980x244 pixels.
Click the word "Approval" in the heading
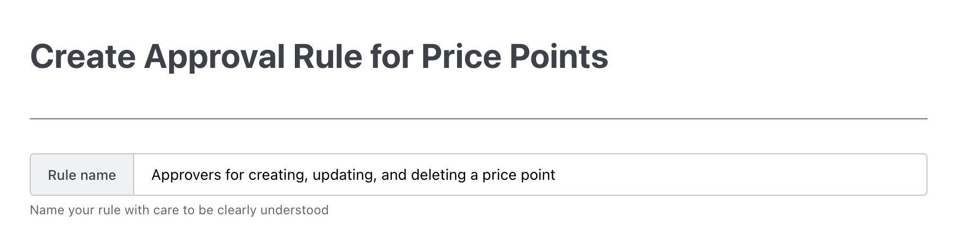pyautogui.click(x=214, y=56)
